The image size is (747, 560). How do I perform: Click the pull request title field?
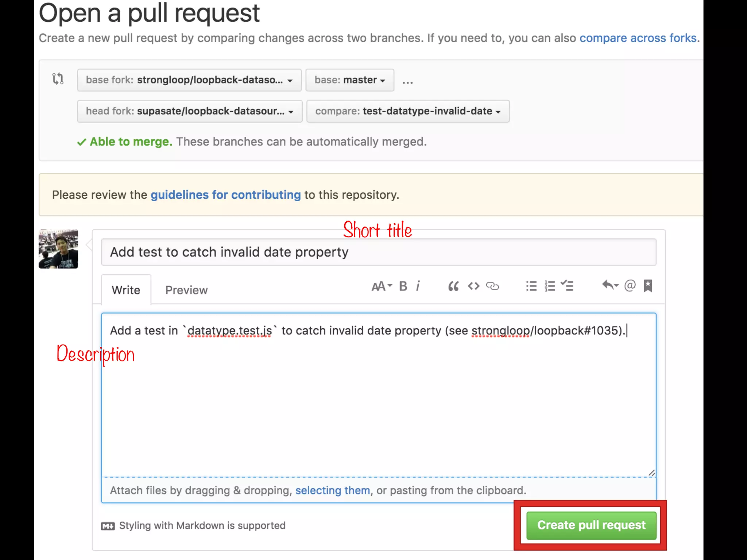coord(378,252)
